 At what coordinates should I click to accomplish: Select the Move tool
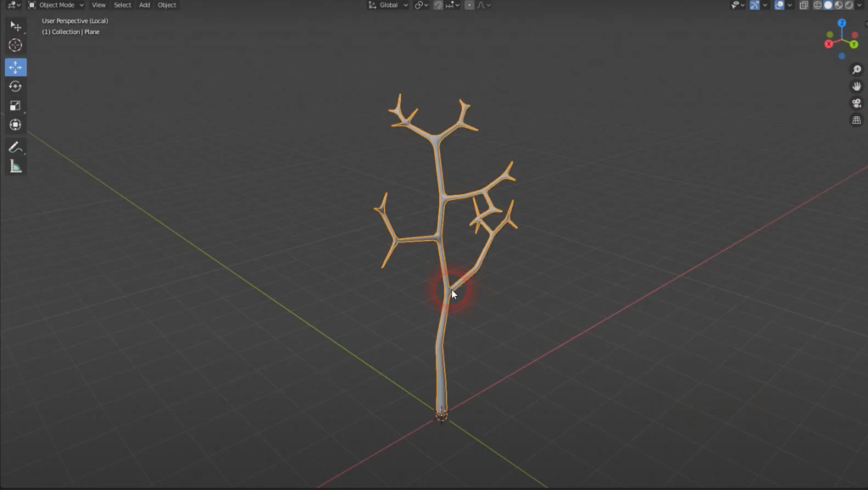[15, 67]
